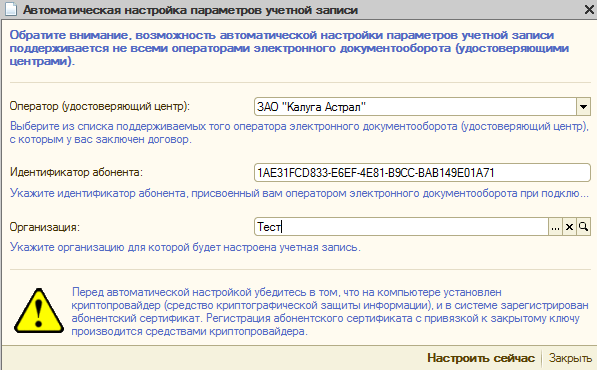This screenshot has width=597, height=370.
Task: Click the Настроить сейчас button
Action: [x=481, y=358]
